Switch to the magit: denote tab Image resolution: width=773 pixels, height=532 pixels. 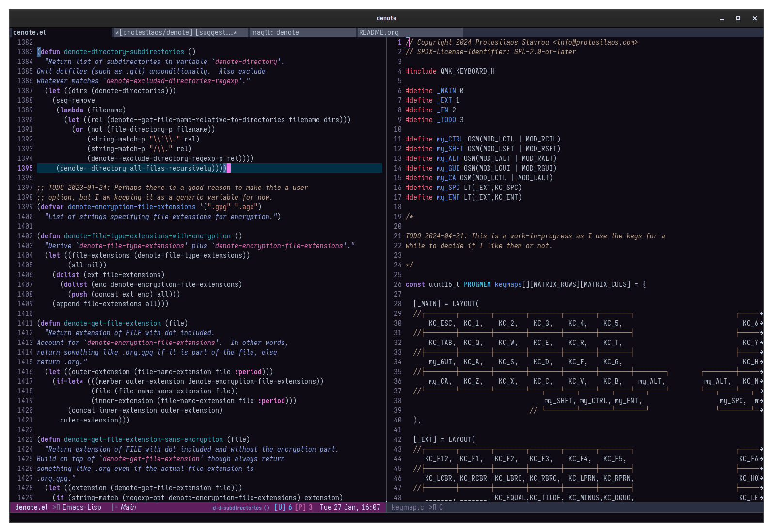[x=275, y=32]
